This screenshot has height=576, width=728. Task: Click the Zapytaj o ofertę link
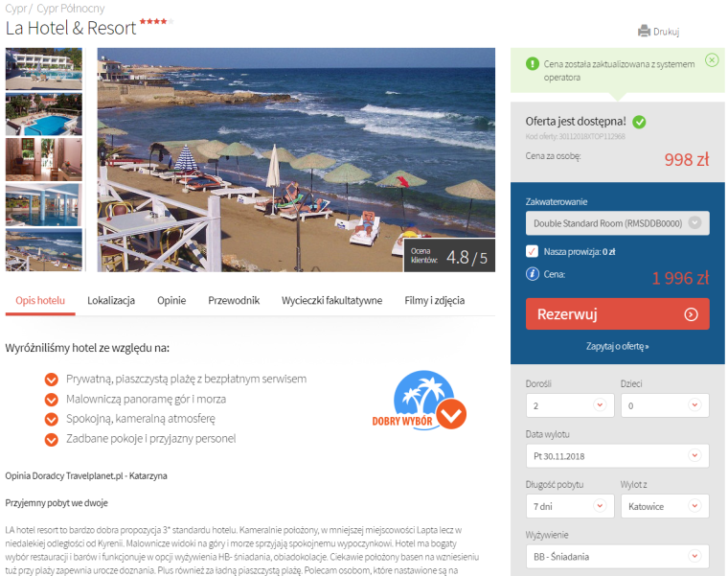[x=617, y=346]
